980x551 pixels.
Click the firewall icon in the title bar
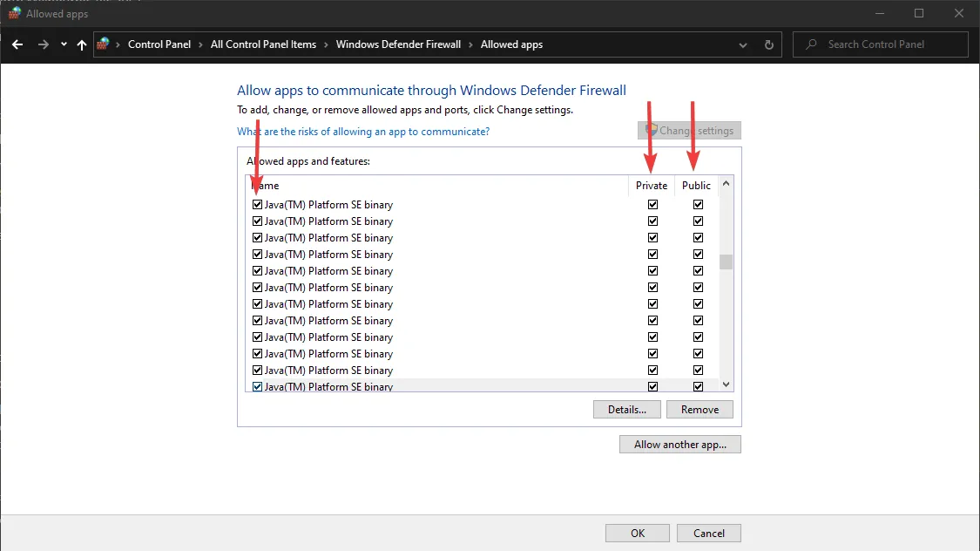tap(15, 13)
